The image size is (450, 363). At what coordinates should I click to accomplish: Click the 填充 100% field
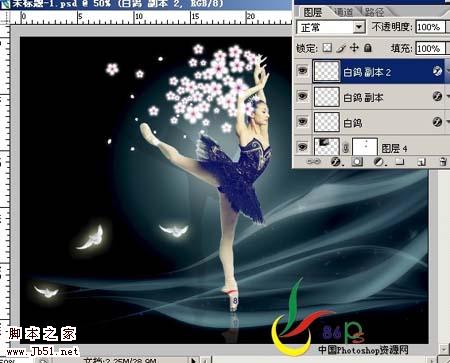click(x=430, y=49)
